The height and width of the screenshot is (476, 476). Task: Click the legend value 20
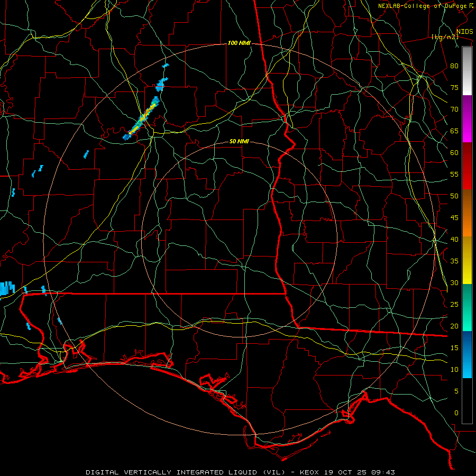pos(454,326)
